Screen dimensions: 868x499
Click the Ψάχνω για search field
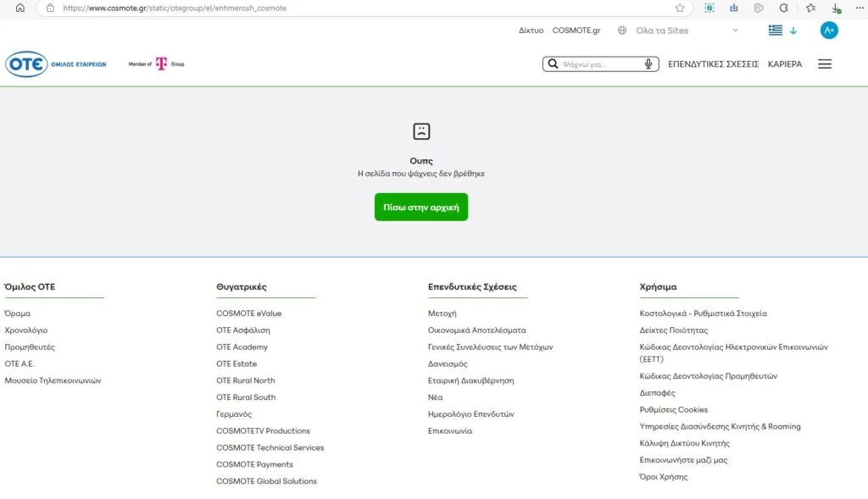point(602,64)
